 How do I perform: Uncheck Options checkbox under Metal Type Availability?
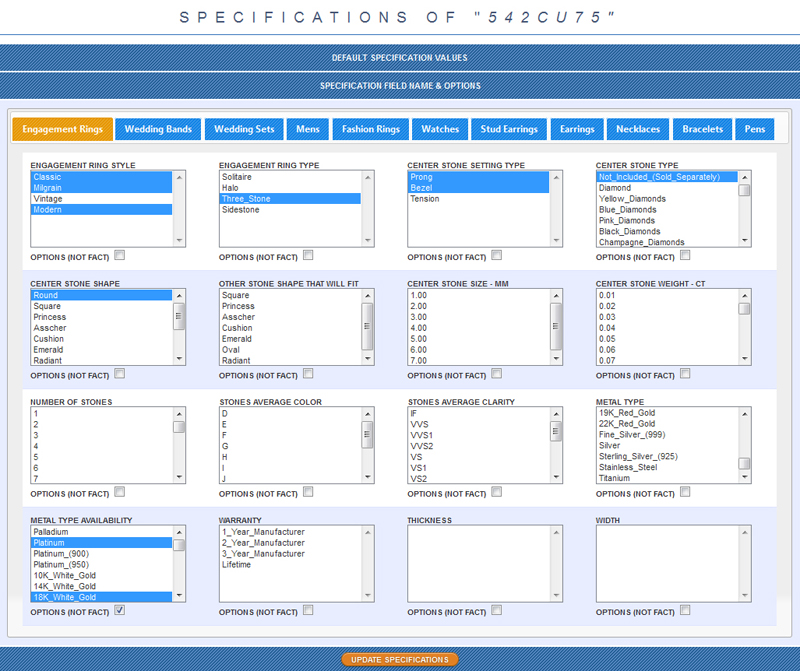click(120, 610)
